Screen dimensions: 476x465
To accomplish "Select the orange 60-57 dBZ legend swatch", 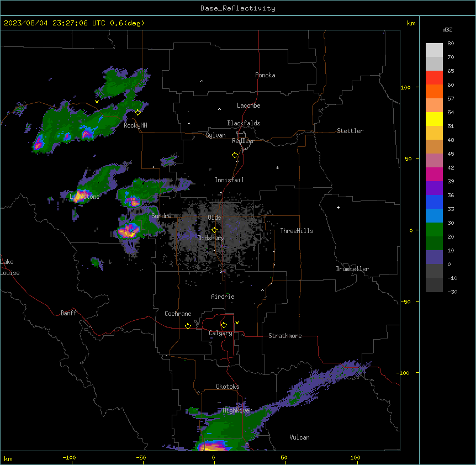I will click(434, 91).
